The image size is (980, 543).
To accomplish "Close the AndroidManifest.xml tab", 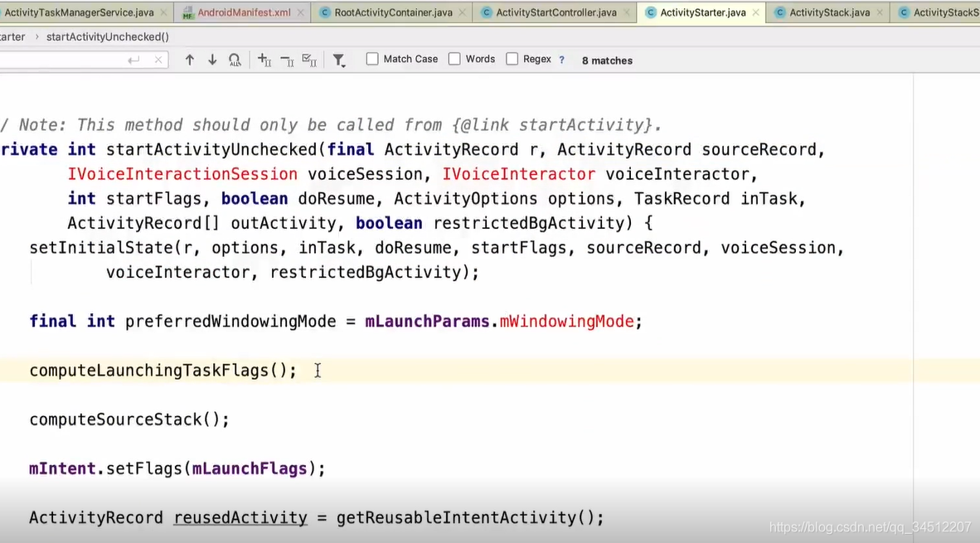I will point(301,12).
